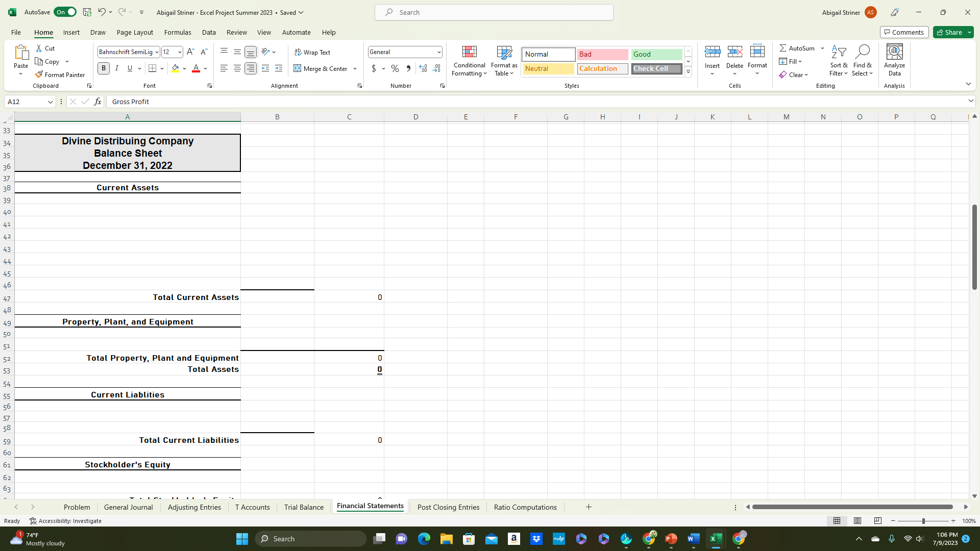Image resolution: width=980 pixels, height=551 pixels.
Task: Click the Format Painter button
Action: [59, 74]
